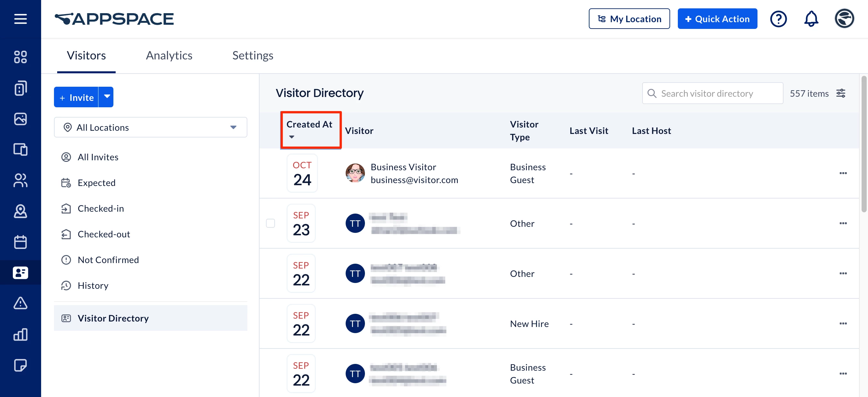Switch to the Settings tab
Screen dimensions: 868x397
(x=252, y=56)
